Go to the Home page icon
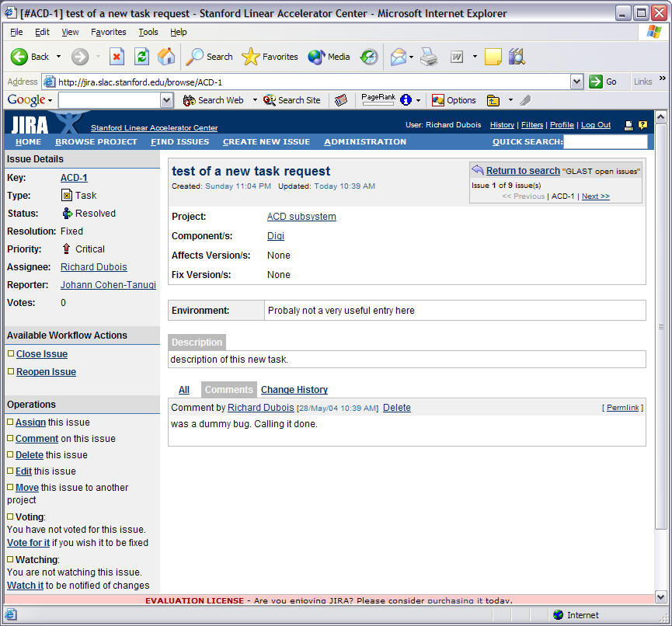 pos(166,57)
